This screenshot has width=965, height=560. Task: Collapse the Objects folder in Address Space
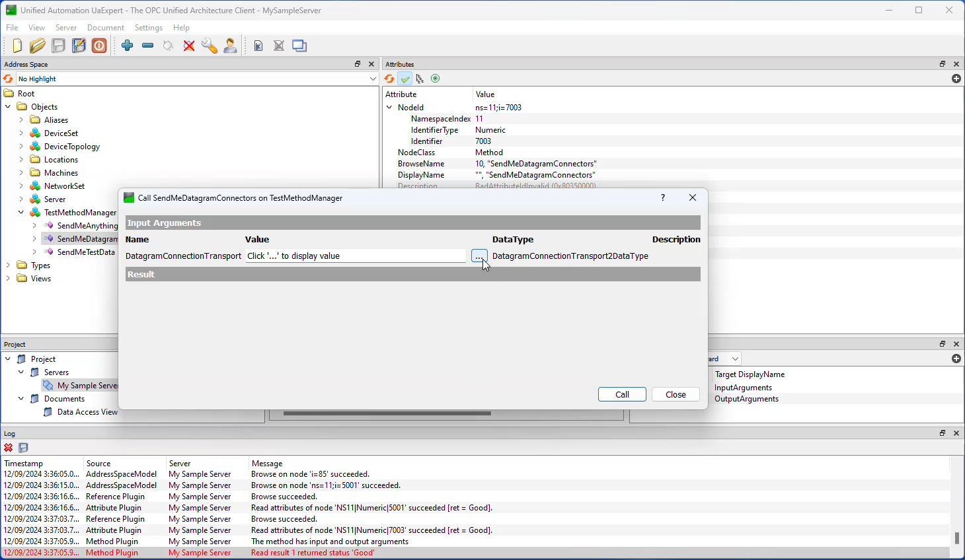coord(8,107)
